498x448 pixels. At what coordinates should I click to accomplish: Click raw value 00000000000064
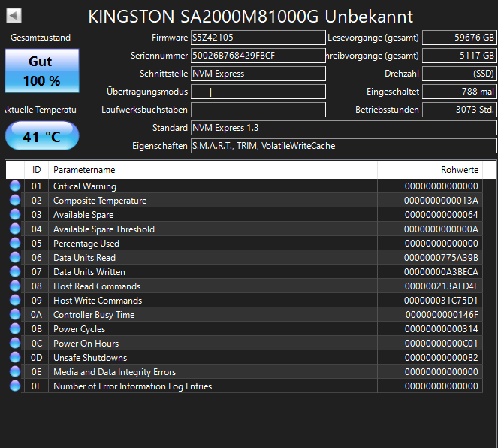pos(442,215)
